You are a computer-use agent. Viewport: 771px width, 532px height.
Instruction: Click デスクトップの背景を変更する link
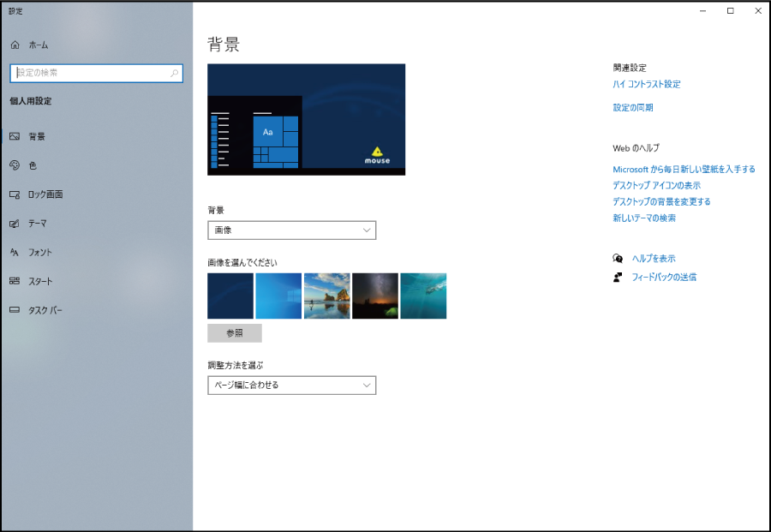[661, 201]
